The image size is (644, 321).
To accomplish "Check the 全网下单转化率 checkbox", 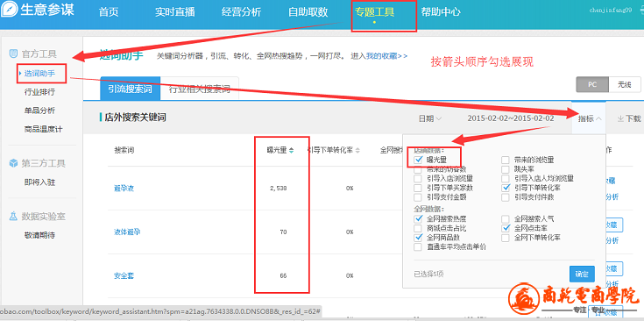I will [x=506, y=238].
